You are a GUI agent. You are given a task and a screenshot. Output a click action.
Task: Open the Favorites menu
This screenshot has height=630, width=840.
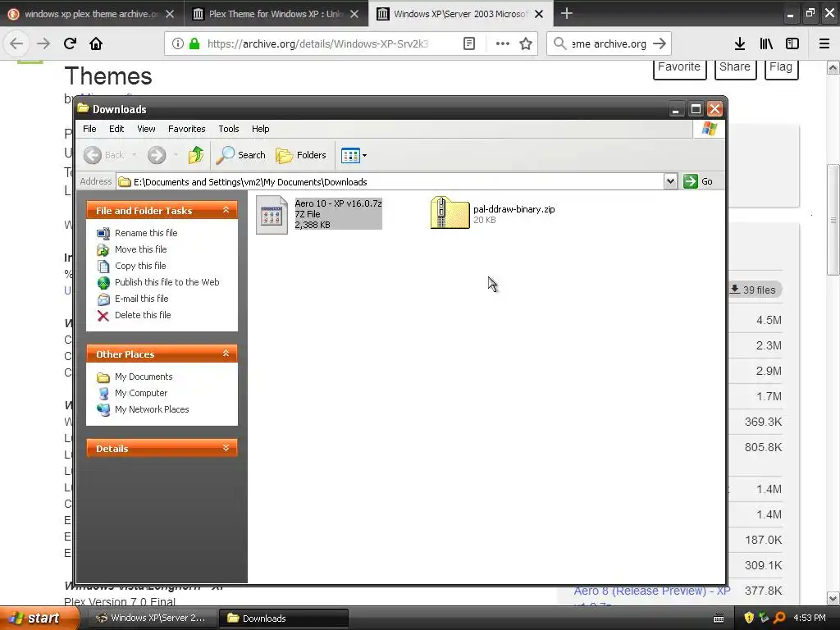[x=186, y=129]
